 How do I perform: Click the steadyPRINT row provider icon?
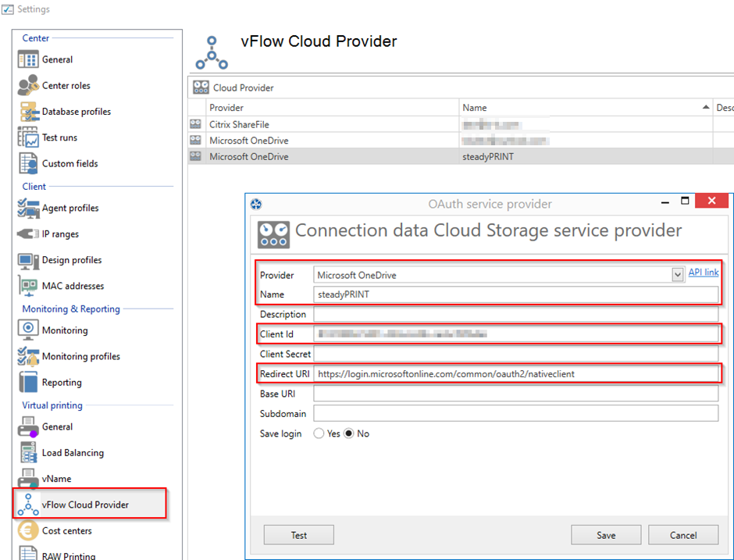[195, 156]
